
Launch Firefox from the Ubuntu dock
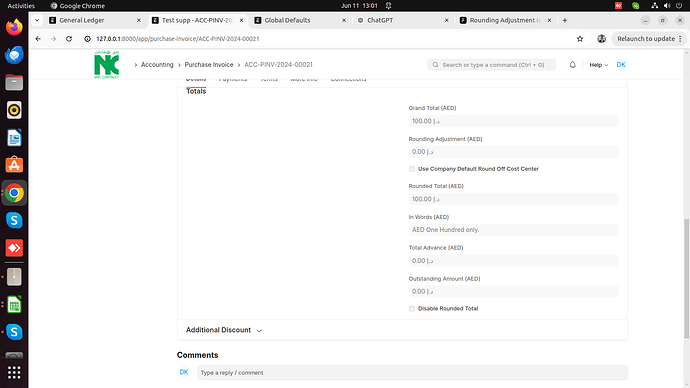14,27
